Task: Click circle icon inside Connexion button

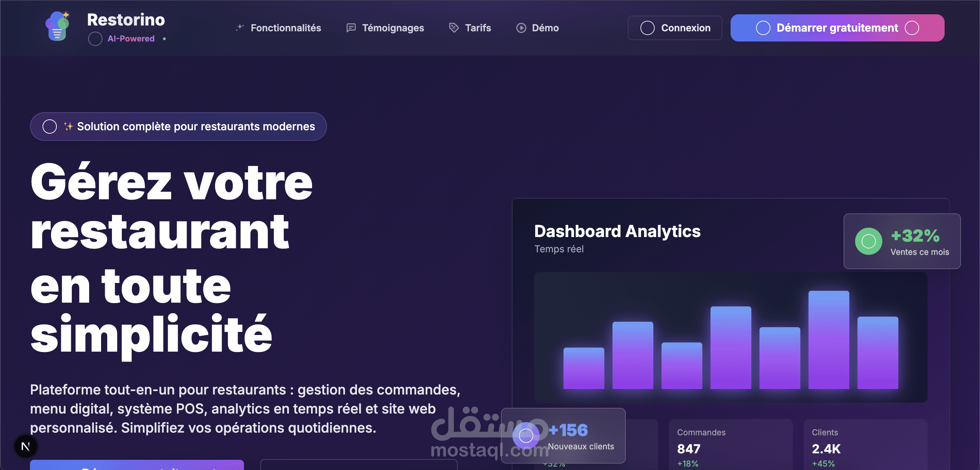Action: coord(647,28)
